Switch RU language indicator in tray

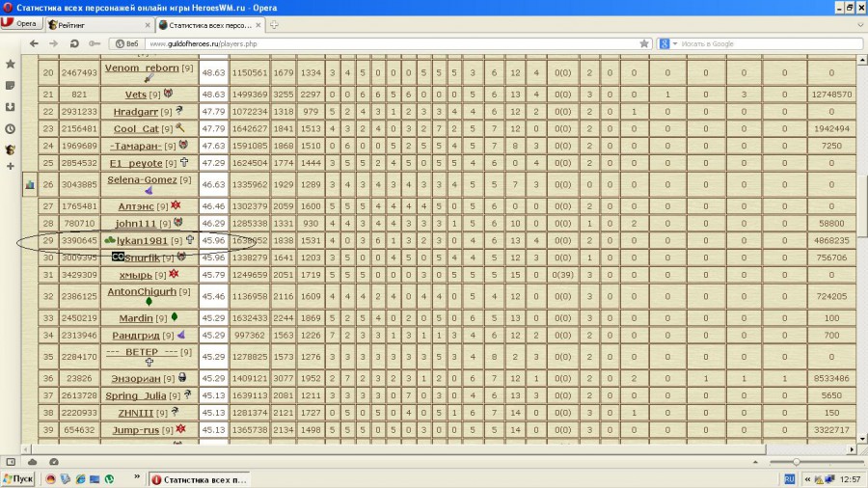click(x=789, y=479)
